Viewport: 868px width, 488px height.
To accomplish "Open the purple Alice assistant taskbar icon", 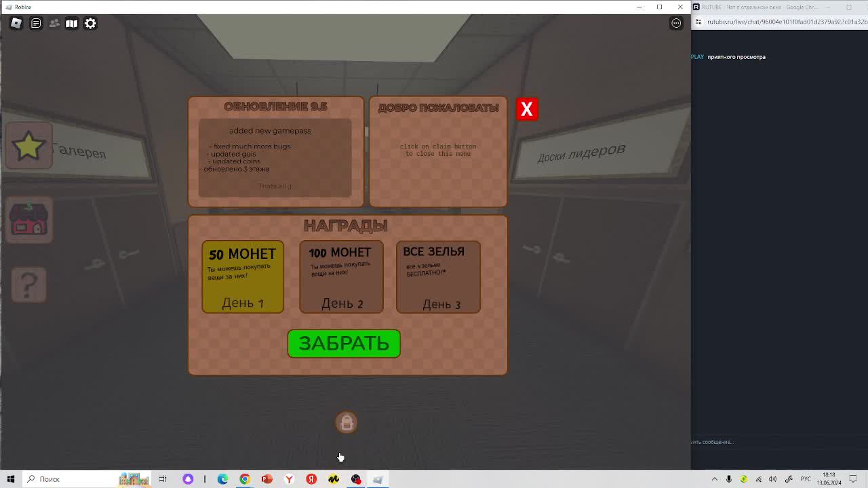I will pyautogui.click(x=188, y=479).
